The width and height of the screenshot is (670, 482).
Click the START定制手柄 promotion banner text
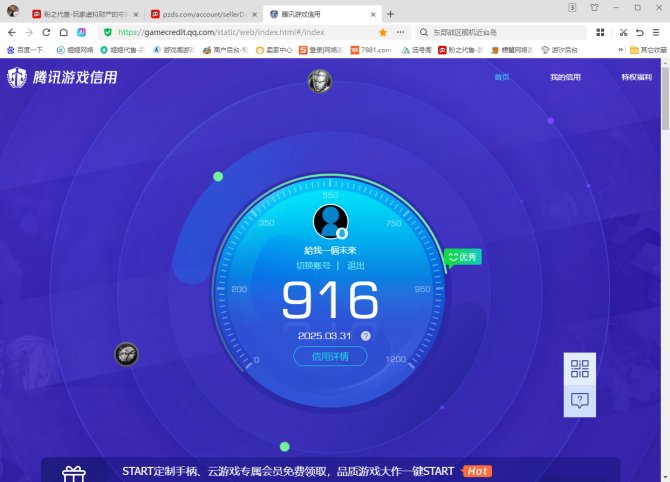coord(288,471)
